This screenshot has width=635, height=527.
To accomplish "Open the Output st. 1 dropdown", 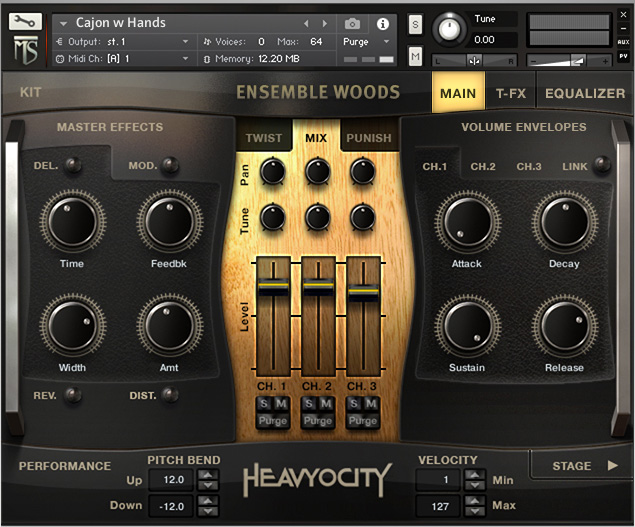I will pyautogui.click(x=185, y=42).
